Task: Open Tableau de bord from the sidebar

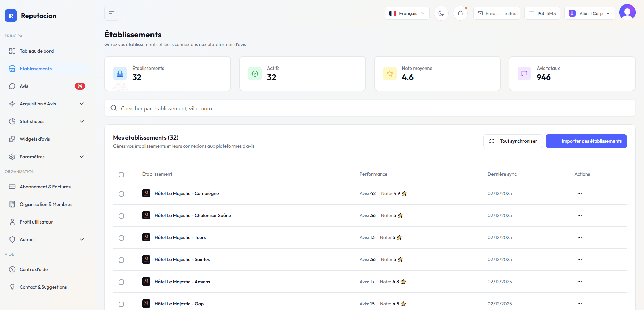Action: pos(36,51)
